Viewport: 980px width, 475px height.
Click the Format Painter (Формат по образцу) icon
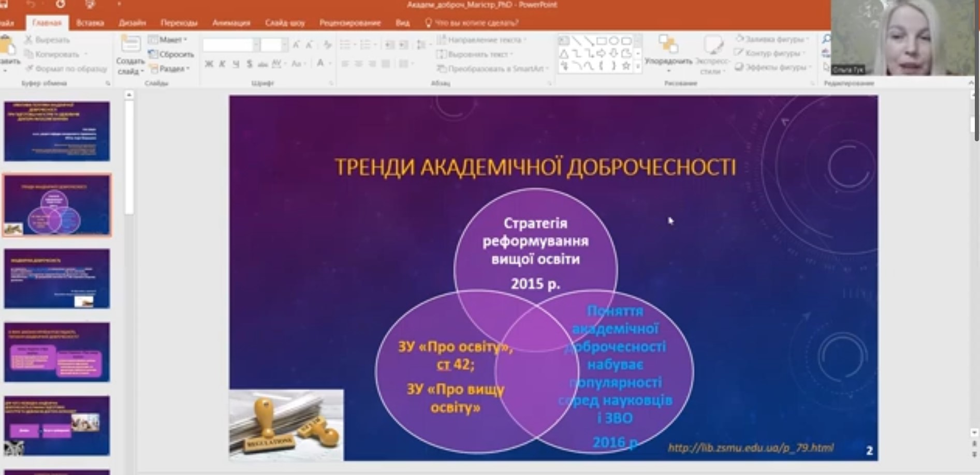pyautogui.click(x=28, y=68)
